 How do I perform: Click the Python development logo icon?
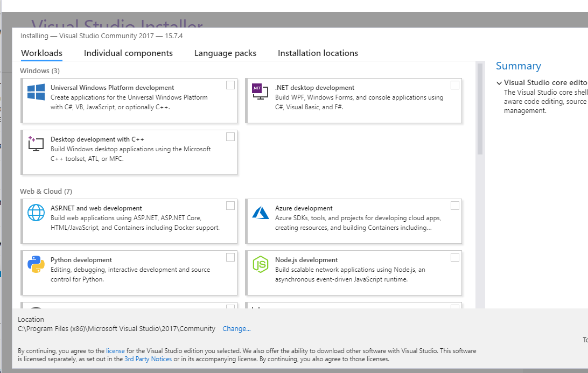click(36, 264)
